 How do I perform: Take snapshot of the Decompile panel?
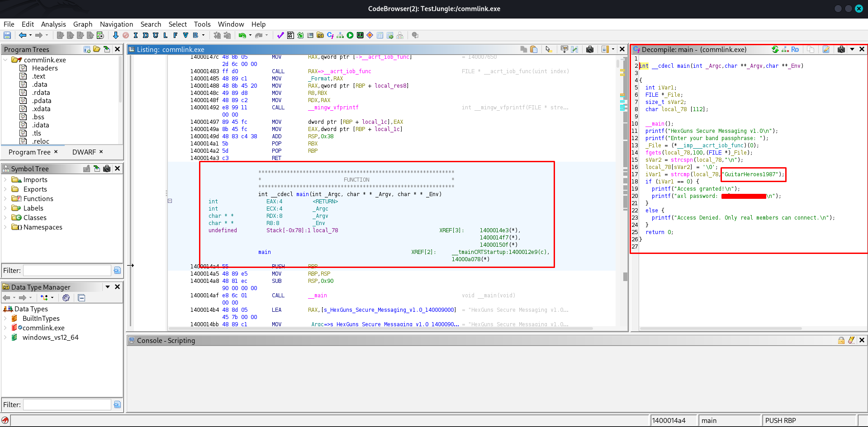click(x=841, y=49)
